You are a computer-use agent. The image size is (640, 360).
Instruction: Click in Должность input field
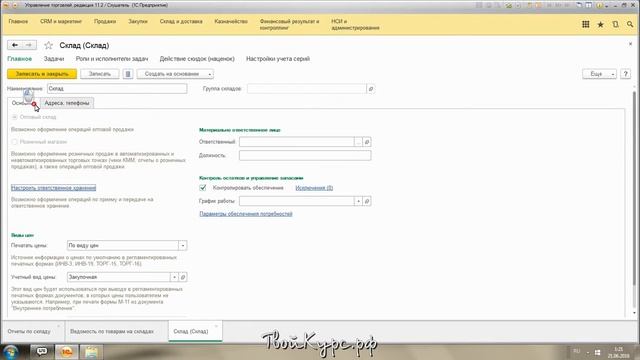pyautogui.click(x=305, y=156)
